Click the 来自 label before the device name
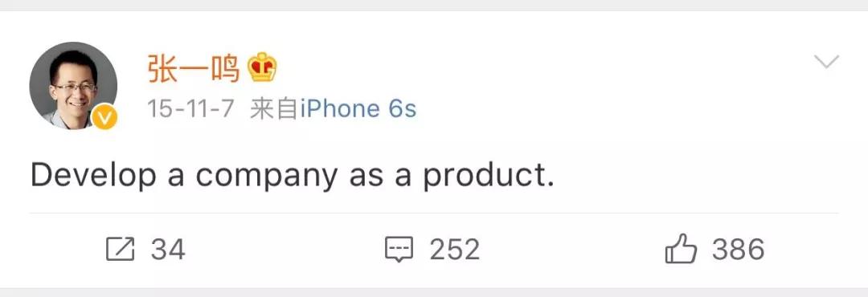Image resolution: width=868 pixels, height=297 pixels. point(274,109)
